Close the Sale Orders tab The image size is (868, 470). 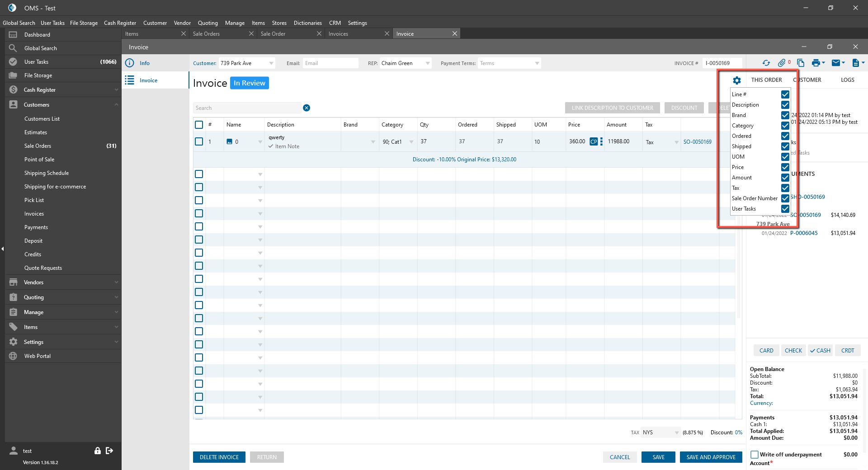tap(251, 34)
